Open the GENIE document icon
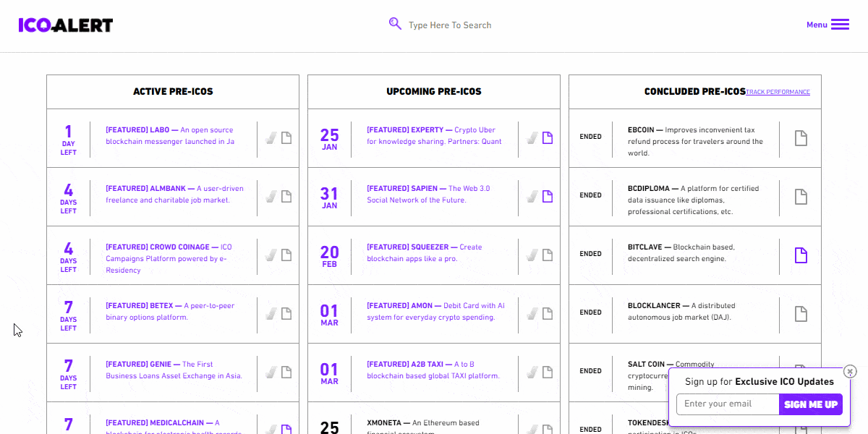Image resolution: width=868 pixels, height=434 pixels. (286, 372)
